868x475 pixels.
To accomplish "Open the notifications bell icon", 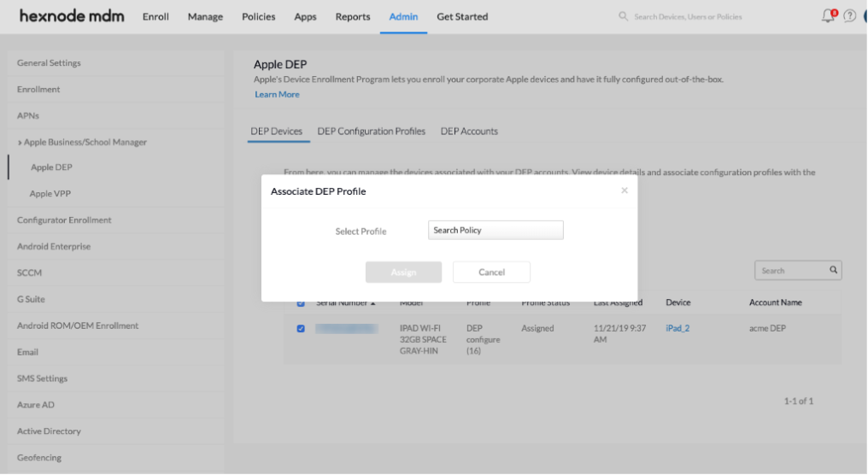I will [828, 16].
